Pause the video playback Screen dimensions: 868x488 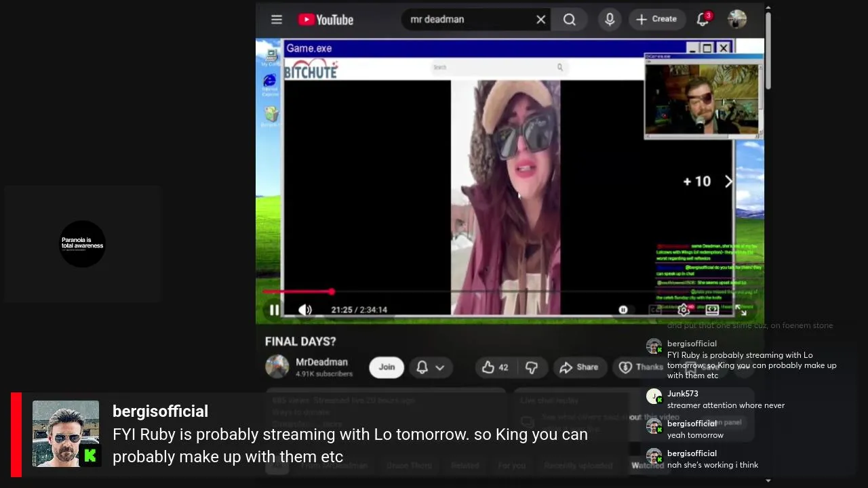[274, 310]
